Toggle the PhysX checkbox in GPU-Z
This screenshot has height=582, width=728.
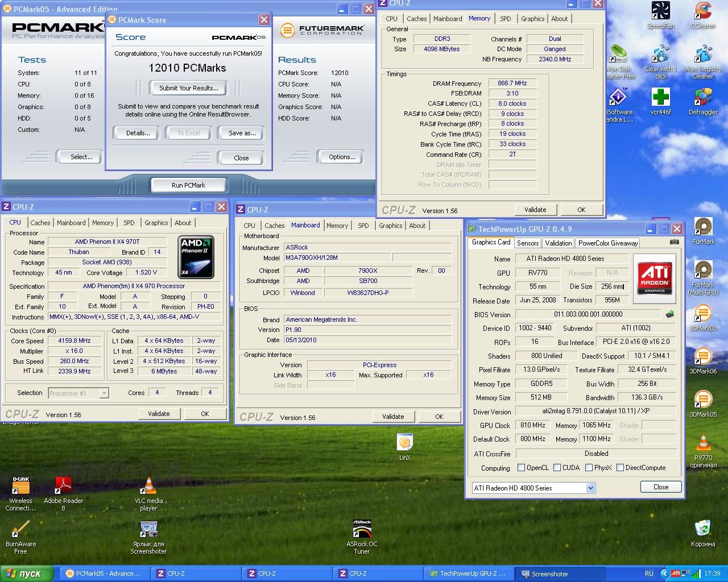click(x=589, y=468)
